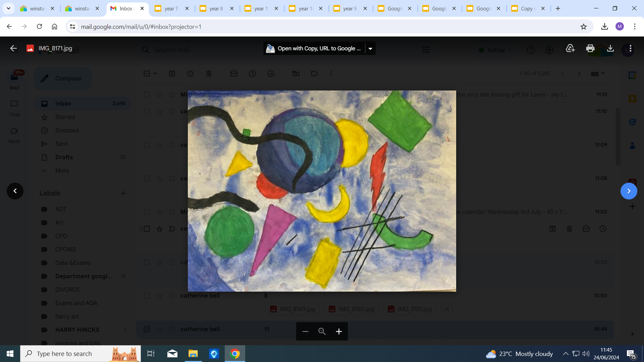Reset zoom with magnifier icon

(x=322, y=331)
